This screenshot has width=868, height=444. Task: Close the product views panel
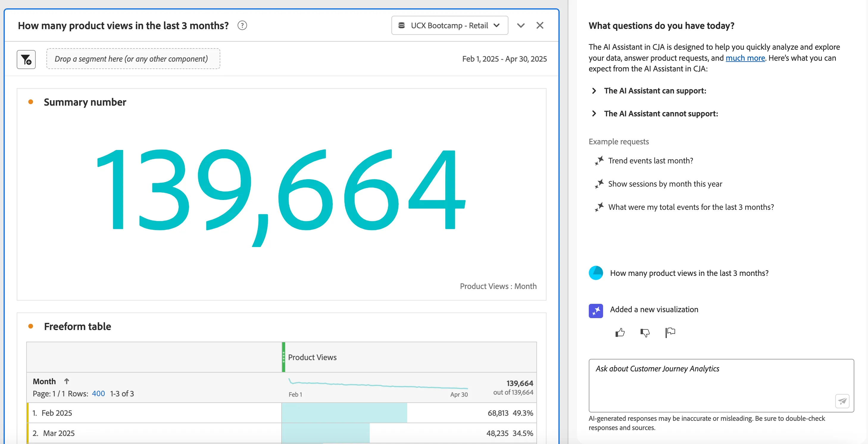tap(540, 26)
